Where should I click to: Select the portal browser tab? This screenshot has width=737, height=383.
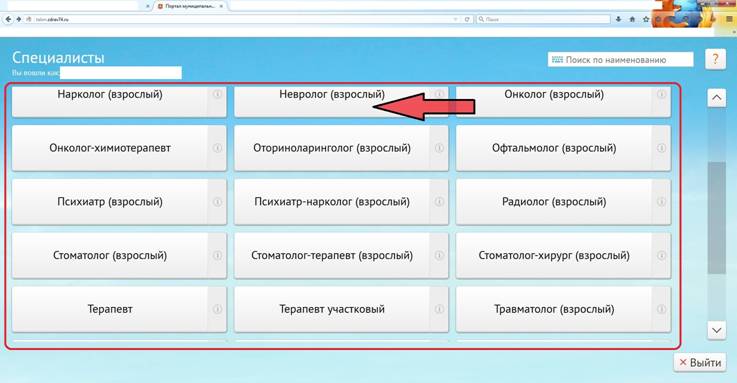pyautogui.click(x=190, y=6)
